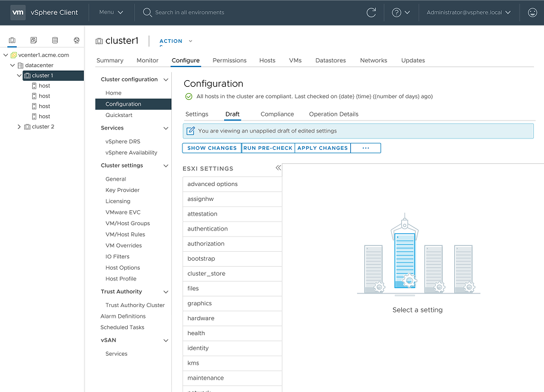The width and height of the screenshot is (544, 392).
Task: Select the Networking inventory icon
Action: (77, 40)
